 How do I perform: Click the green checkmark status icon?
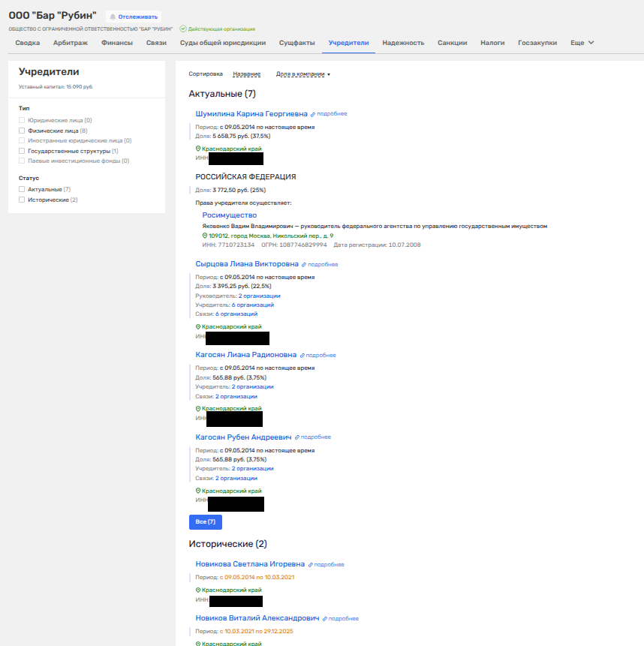(x=182, y=29)
